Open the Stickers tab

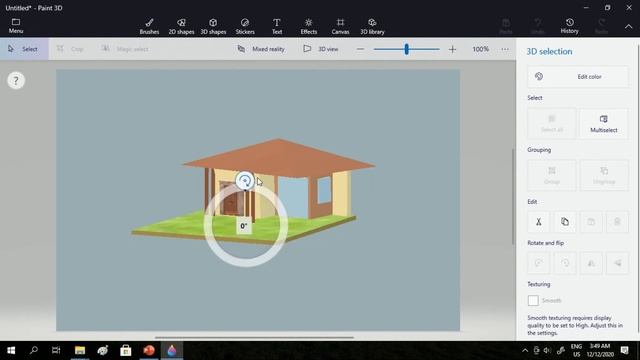(x=245, y=26)
